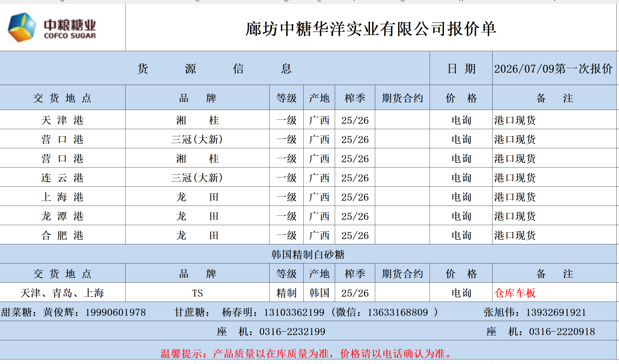Click "营口港" in the 三冠(大新) row
This screenshot has width=619, height=364.
pos(62,139)
